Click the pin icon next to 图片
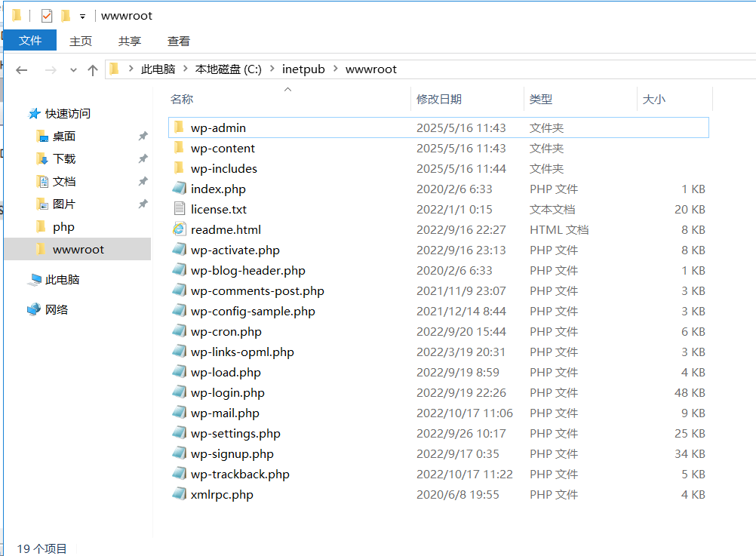Viewport: 756px width, 556px height. [143, 204]
